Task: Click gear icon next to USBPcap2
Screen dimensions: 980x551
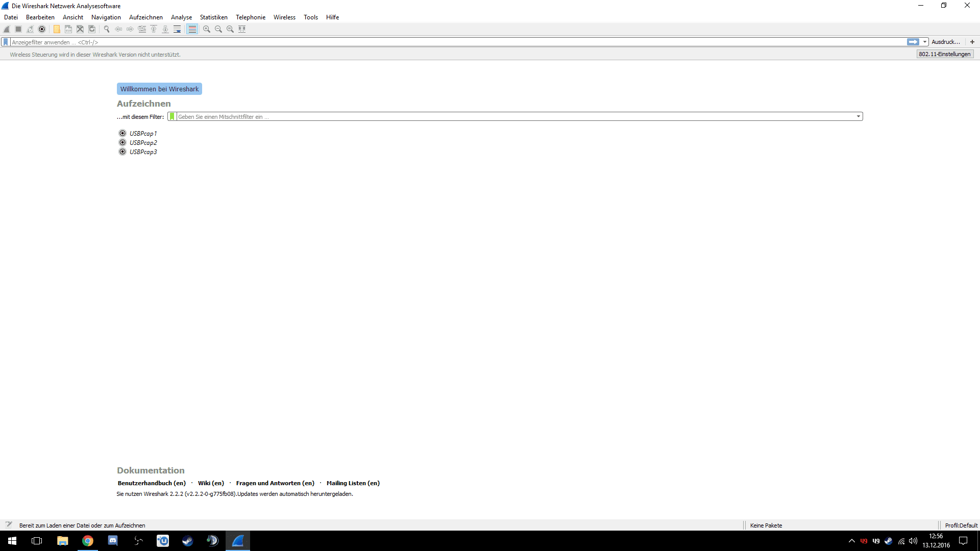Action: coord(122,142)
